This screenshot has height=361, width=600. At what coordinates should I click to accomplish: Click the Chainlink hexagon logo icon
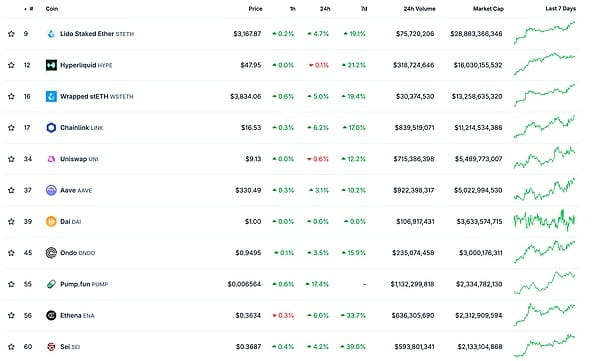click(51, 127)
